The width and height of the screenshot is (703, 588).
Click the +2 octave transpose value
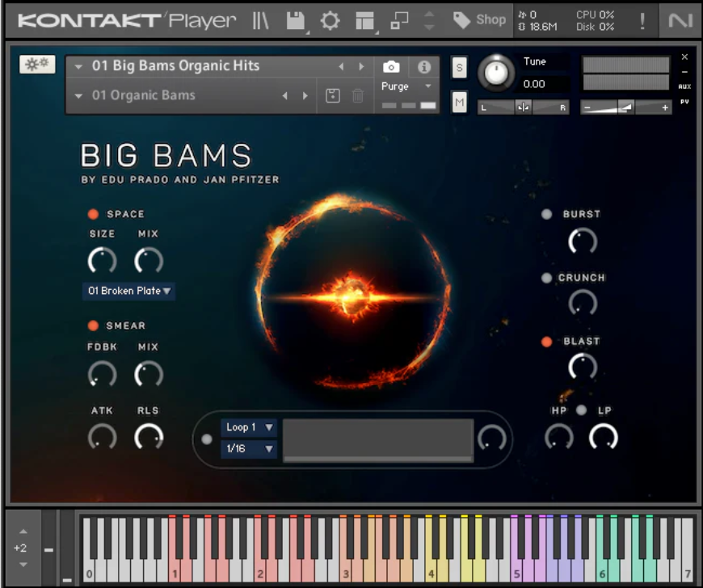(20, 548)
